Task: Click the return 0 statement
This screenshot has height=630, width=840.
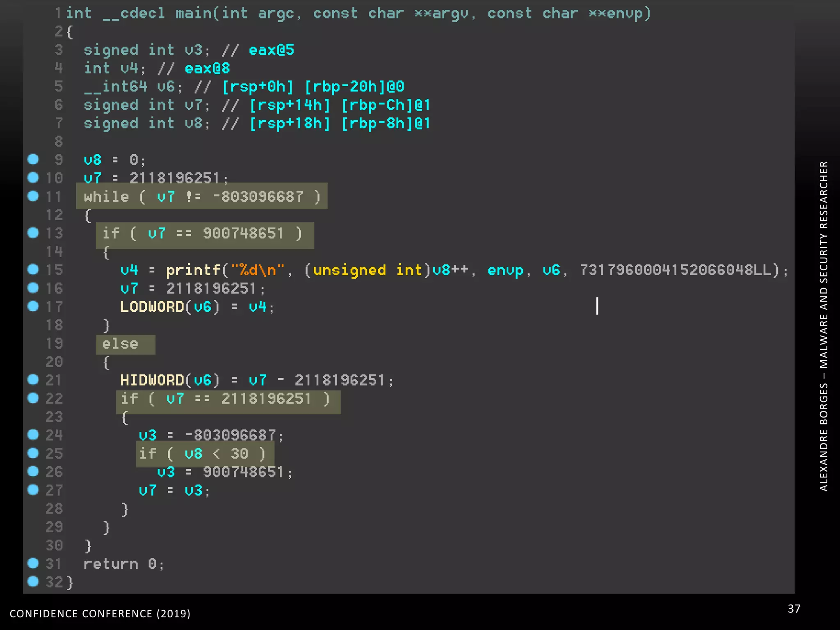Action: click(x=123, y=564)
